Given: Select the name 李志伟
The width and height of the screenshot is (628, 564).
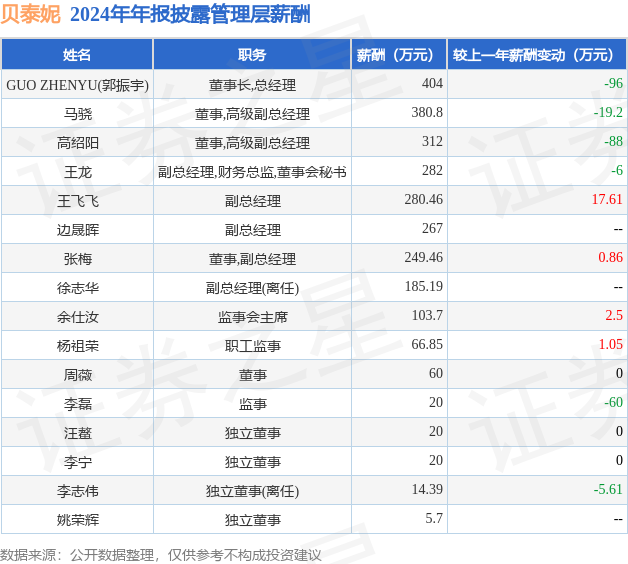Looking at the screenshot, I should pyautogui.click(x=78, y=491).
